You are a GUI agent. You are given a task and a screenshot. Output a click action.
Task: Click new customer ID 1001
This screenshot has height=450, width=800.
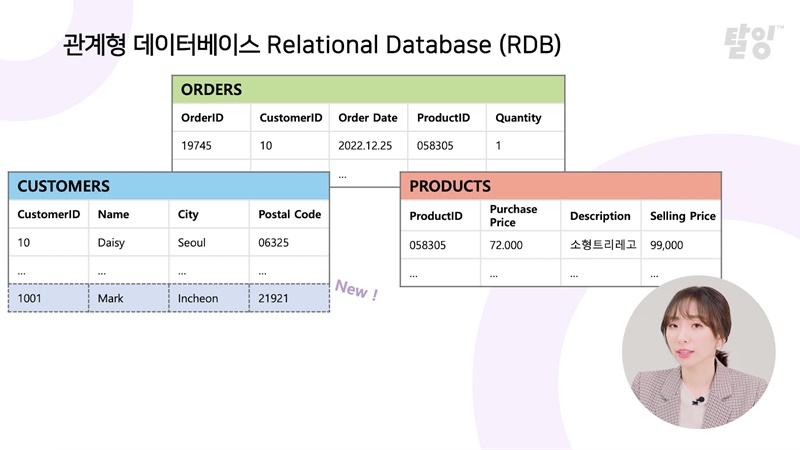click(x=29, y=298)
